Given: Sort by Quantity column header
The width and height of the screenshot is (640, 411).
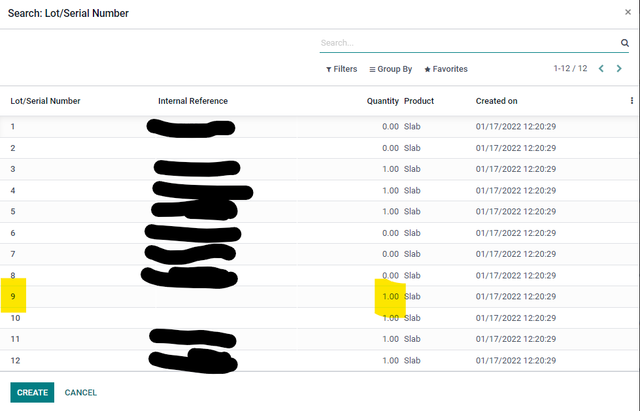Looking at the screenshot, I should [382, 101].
